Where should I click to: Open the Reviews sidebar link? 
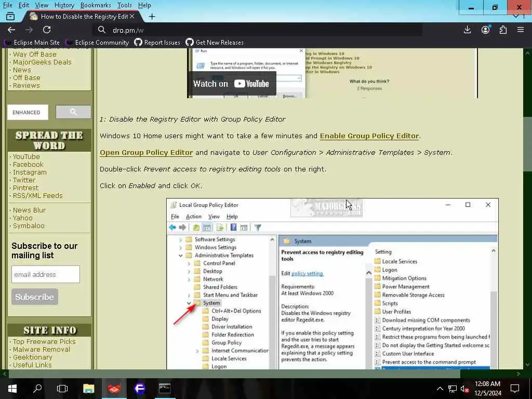(x=26, y=86)
